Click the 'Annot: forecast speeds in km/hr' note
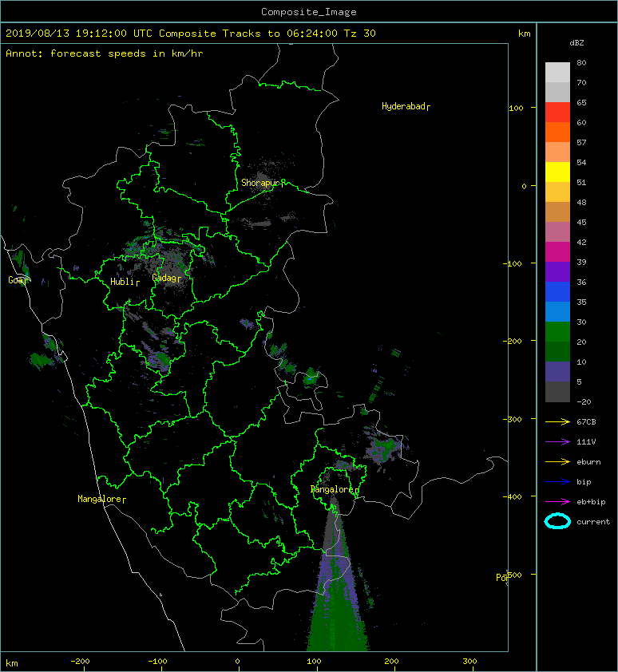Viewport: 618px width, 672px height. click(x=105, y=53)
